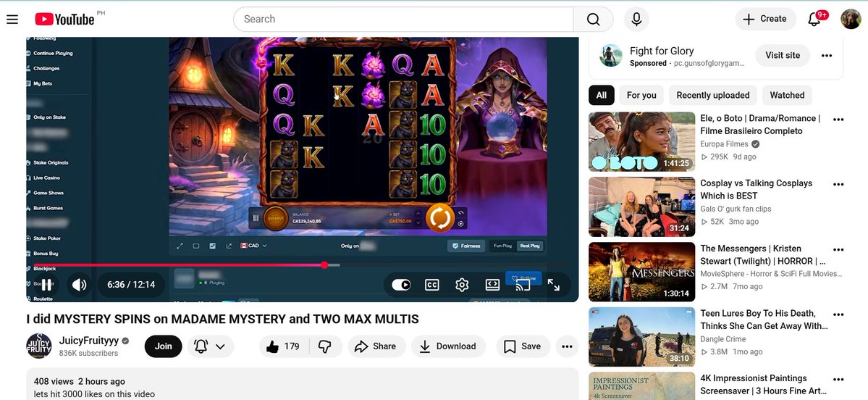Open options menu for Fight for Glory ad
This screenshot has width=868, height=400.
tap(827, 55)
